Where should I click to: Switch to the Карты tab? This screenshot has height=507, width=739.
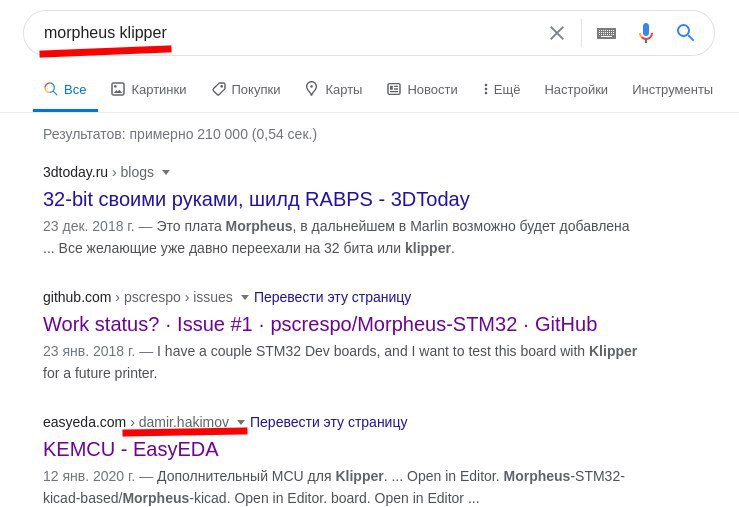334,90
